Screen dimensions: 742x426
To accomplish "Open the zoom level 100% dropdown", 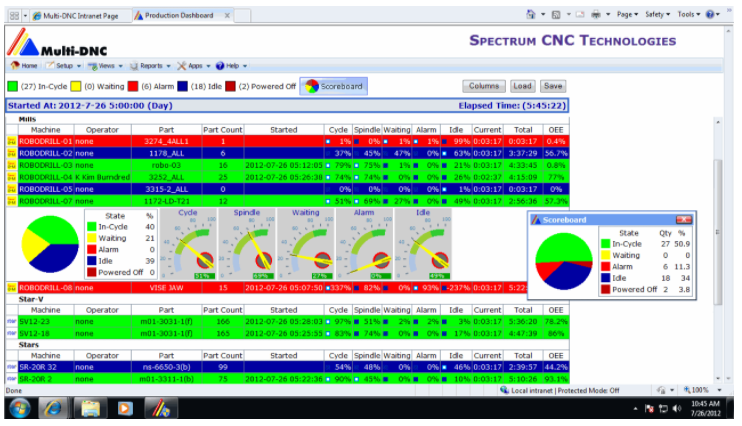I will [x=720, y=390].
